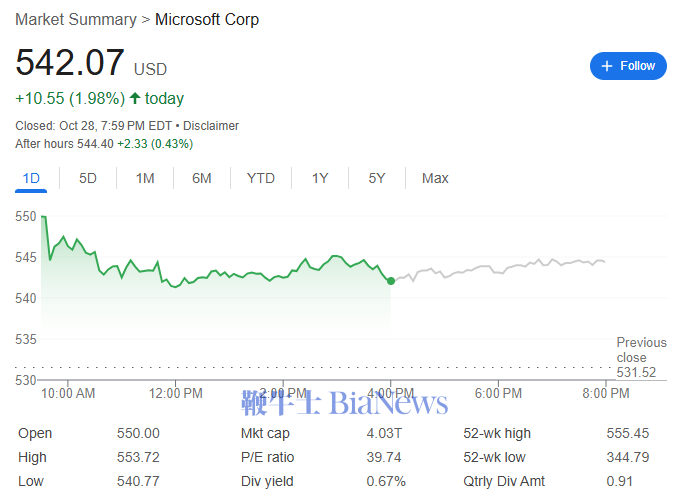This screenshot has height=504, width=690.
Task: Click the 52-wk high label
Action: [497, 433]
